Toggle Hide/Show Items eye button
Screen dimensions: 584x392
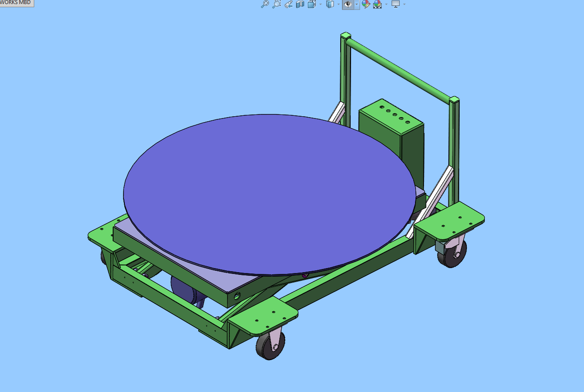(x=348, y=5)
